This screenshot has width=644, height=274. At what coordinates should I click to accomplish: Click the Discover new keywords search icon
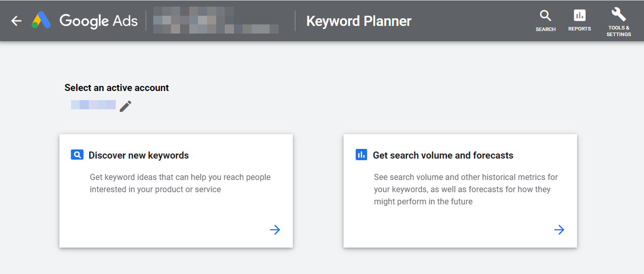[x=77, y=155]
